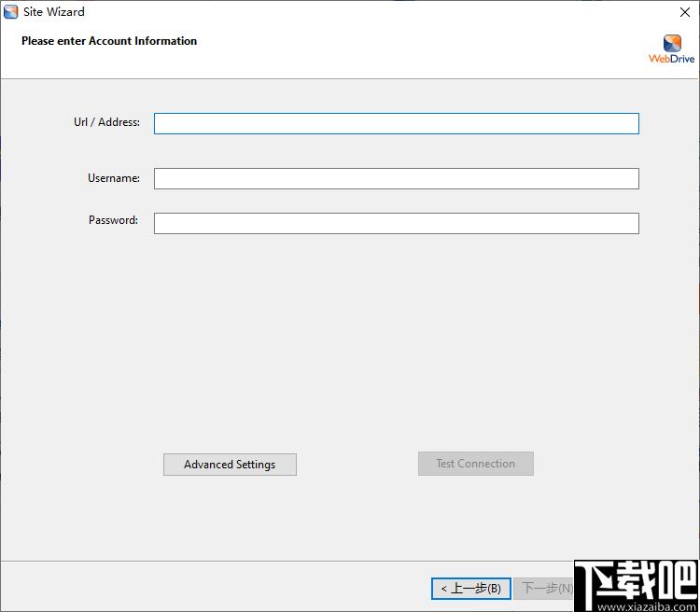Screen dimensions: 700x612
Task: Click the www.xiazaiba.com watermark text
Action: click(x=637, y=605)
